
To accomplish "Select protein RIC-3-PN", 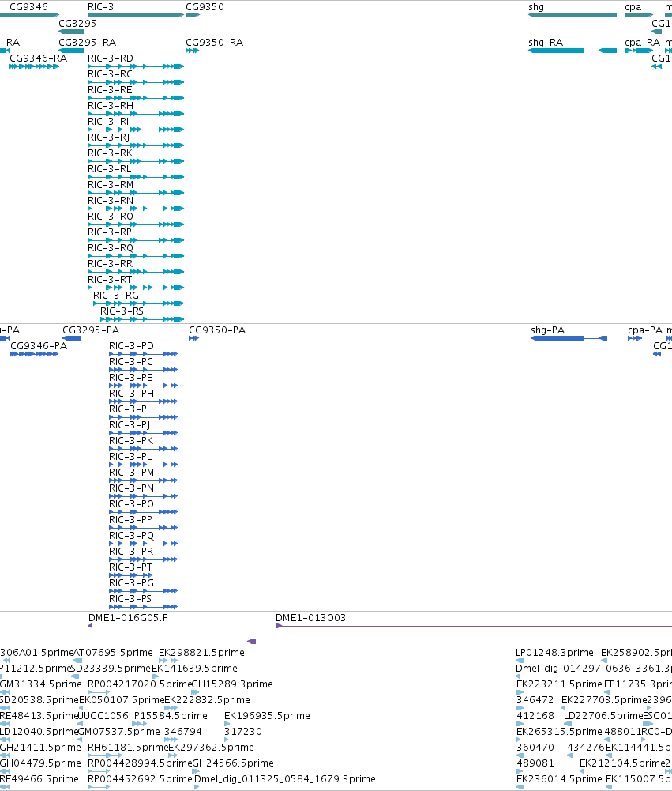I will click(x=143, y=496).
